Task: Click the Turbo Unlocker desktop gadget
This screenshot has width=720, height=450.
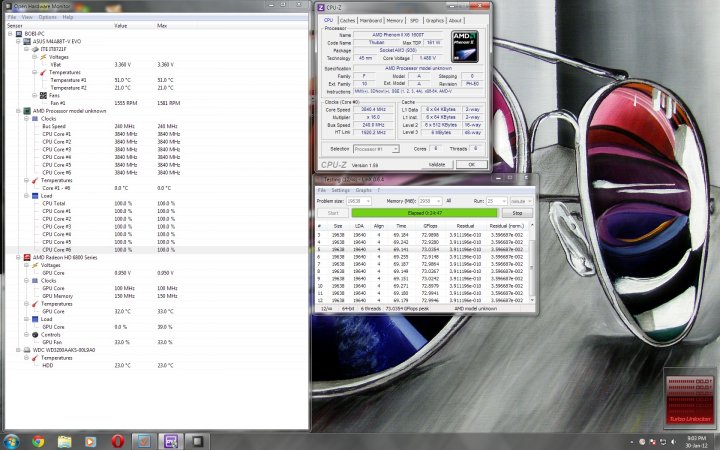Action: 690,399
